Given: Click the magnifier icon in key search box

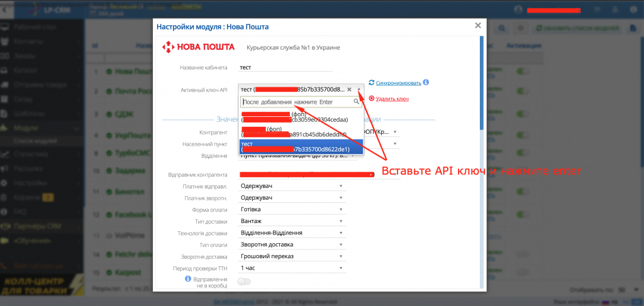Looking at the screenshot, I should (x=357, y=102).
